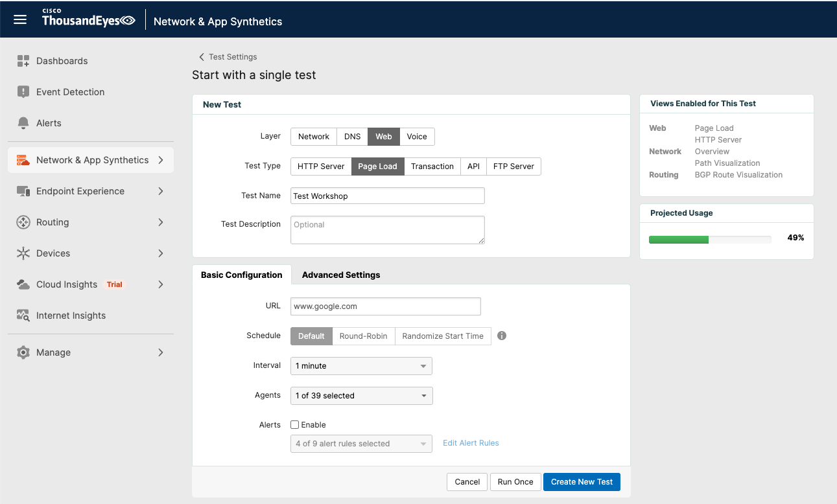The width and height of the screenshot is (837, 504).
Task: Select the DNS layer option
Action: (353, 137)
